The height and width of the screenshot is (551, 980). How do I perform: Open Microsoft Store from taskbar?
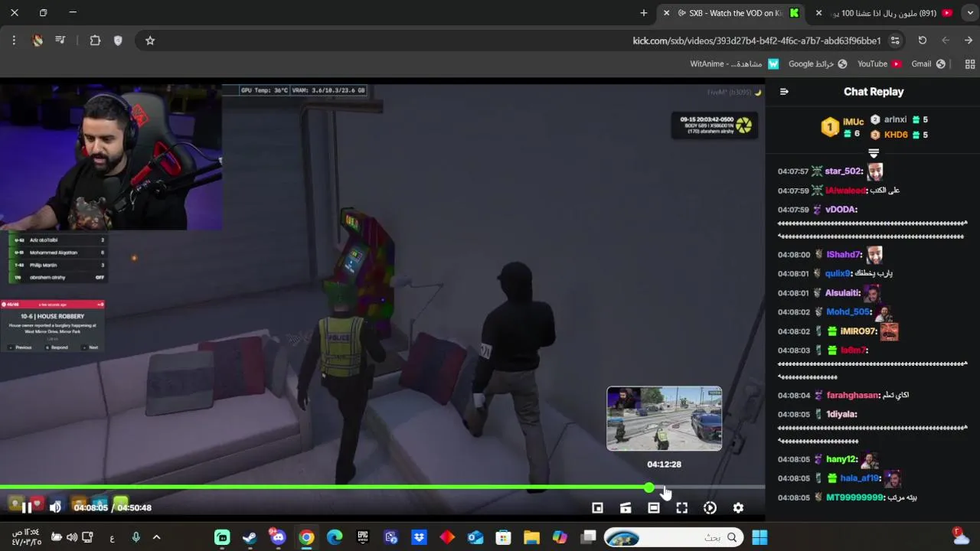click(x=503, y=538)
